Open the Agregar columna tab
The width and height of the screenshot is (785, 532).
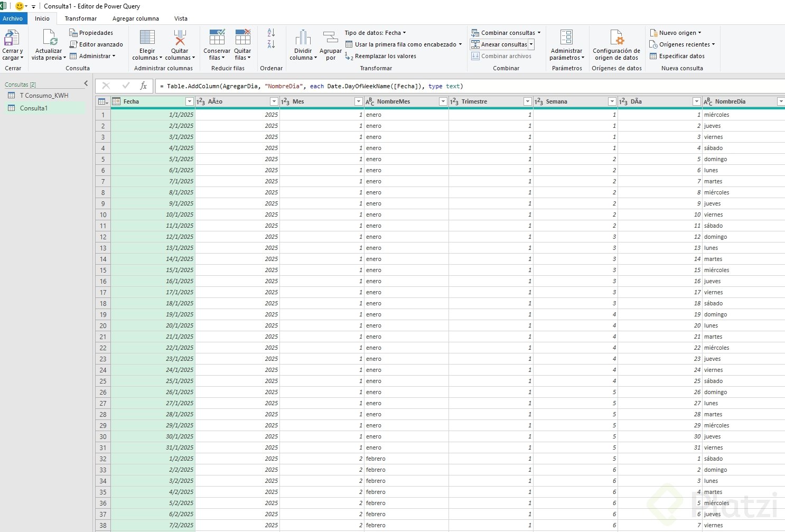pos(135,18)
